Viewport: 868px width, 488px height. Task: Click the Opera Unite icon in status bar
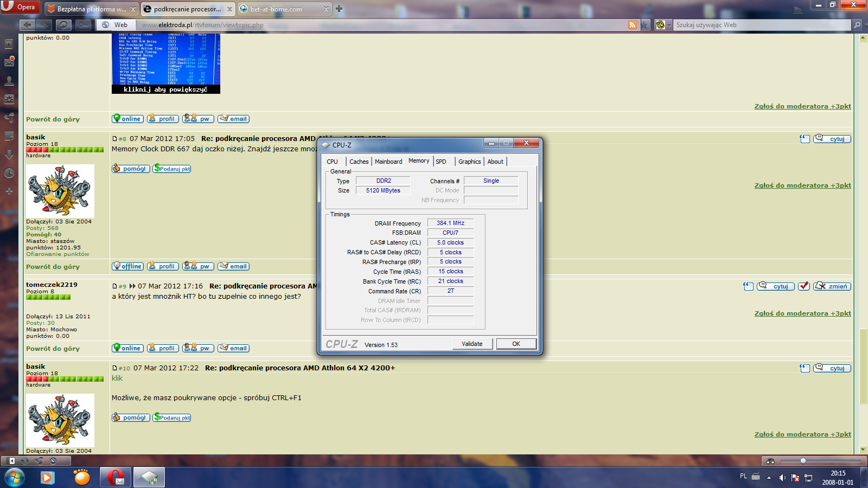(x=39, y=461)
